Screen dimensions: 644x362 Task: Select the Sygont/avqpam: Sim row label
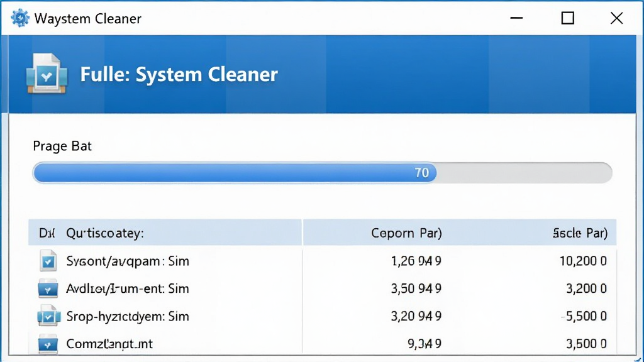point(128,261)
